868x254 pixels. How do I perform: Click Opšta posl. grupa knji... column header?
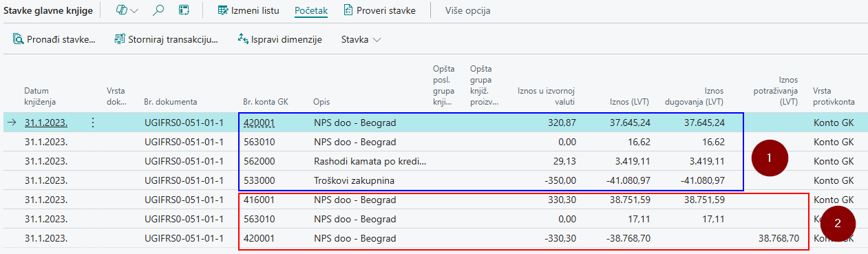[443, 85]
